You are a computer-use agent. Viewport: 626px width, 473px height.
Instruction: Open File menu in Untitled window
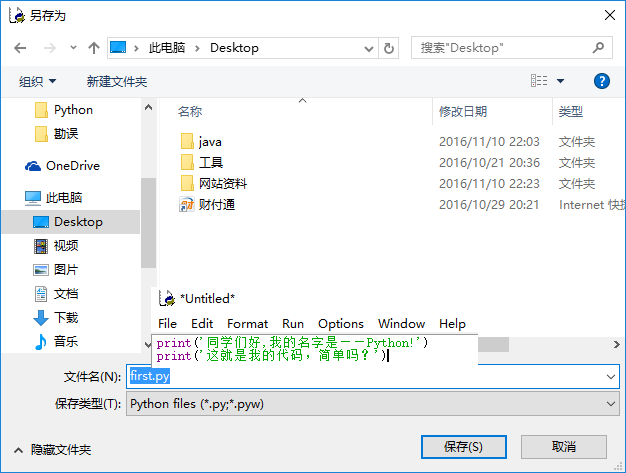click(167, 324)
